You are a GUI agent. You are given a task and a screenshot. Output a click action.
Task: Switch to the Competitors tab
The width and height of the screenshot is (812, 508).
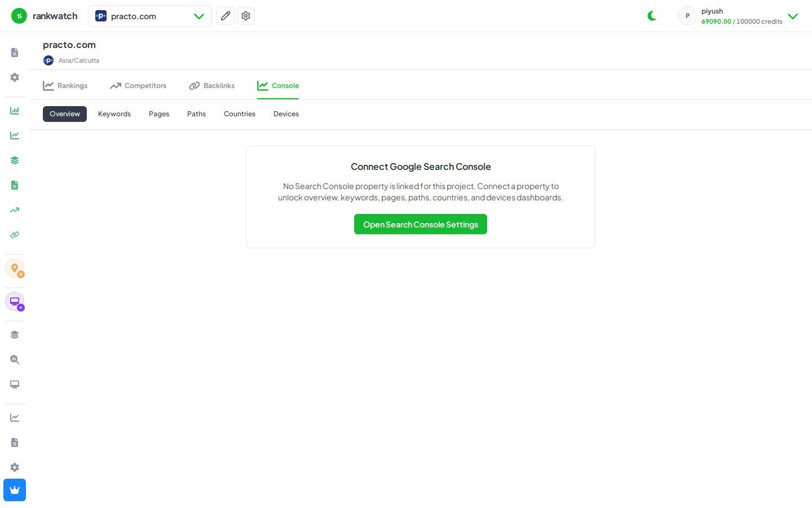coord(138,86)
